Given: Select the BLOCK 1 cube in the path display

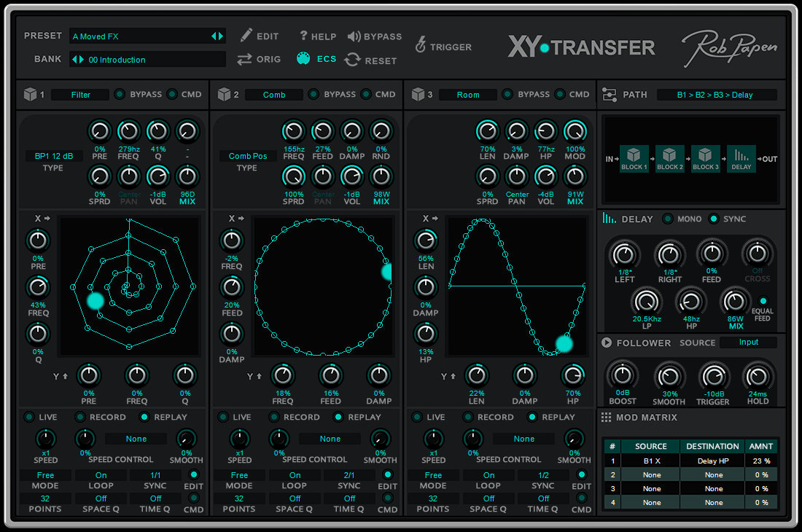Looking at the screenshot, I should coord(634,159).
